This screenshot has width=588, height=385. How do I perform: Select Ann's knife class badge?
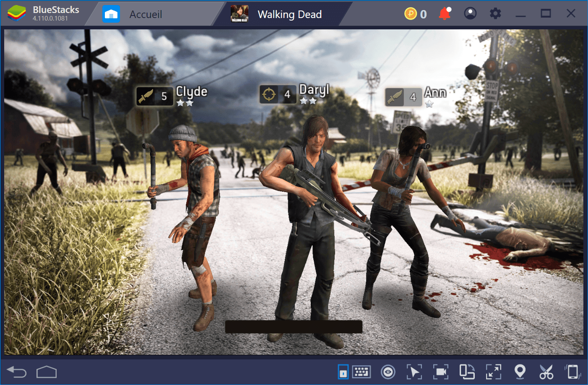click(403, 97)
